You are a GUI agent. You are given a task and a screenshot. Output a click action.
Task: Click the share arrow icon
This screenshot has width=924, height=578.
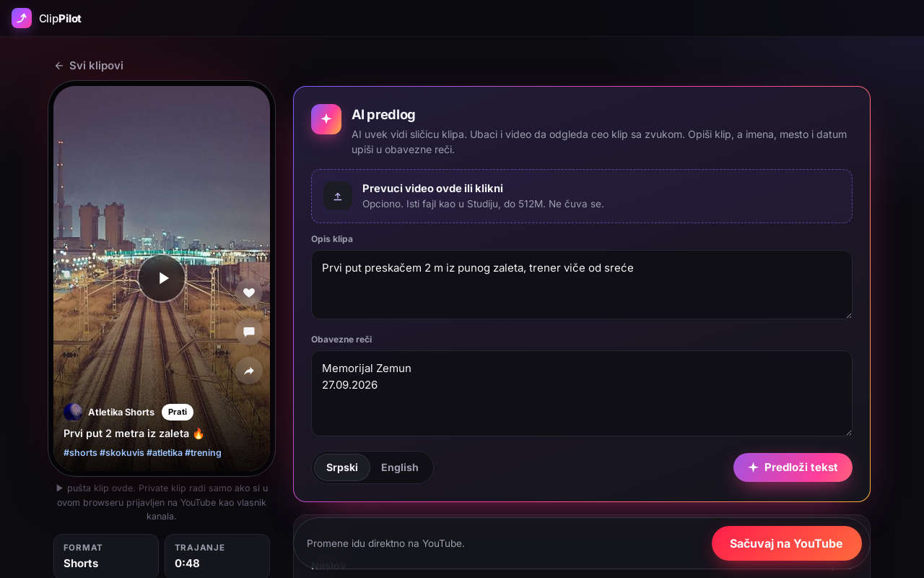pos(249,371)
